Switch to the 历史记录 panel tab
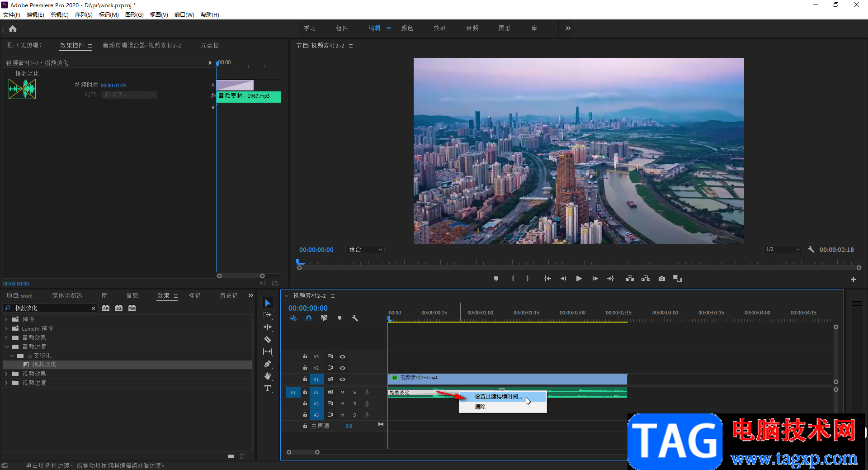This screenshot has width=868, height=470. (229, 295)
